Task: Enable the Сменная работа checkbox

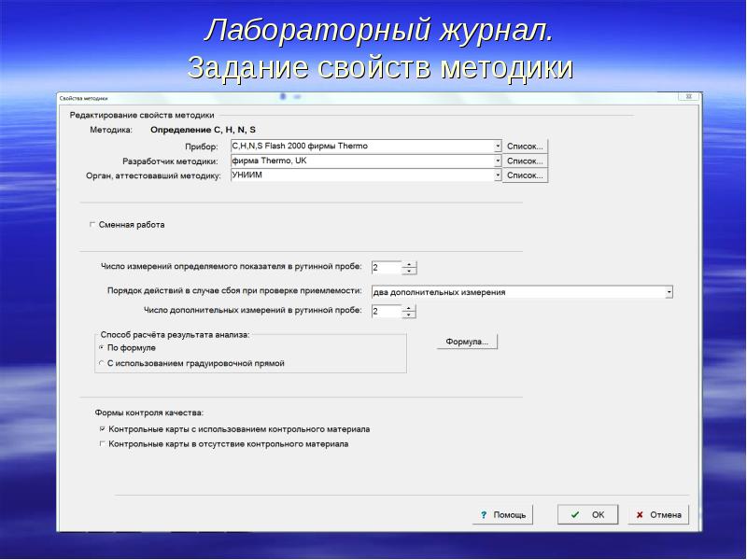Action: point(92,225)
